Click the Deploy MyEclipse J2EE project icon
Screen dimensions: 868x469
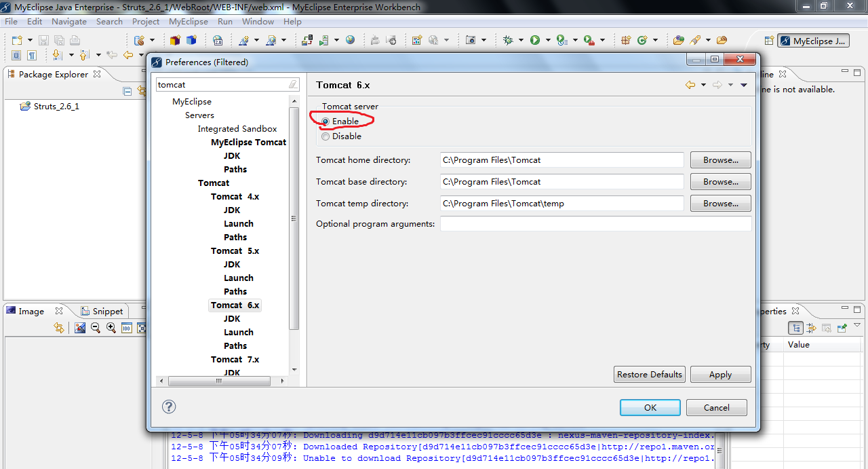pyautogui.click(x=307, y=40)
